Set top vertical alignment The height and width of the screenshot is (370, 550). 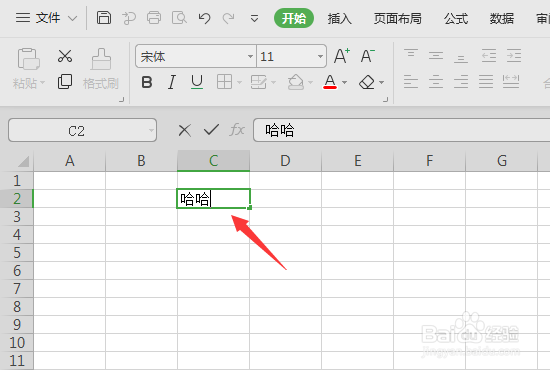coord(411,55)
